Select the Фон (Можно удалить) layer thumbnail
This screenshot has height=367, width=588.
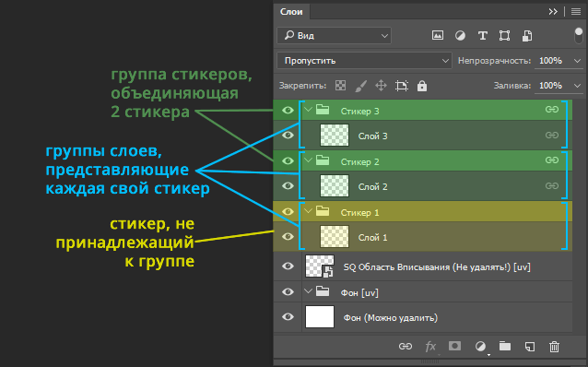320,316
